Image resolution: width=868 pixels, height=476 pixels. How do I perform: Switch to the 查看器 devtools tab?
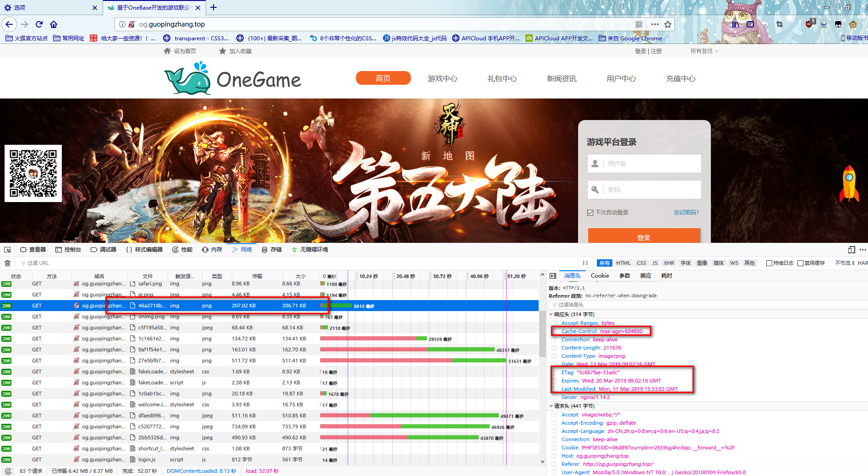pos(33,250)
